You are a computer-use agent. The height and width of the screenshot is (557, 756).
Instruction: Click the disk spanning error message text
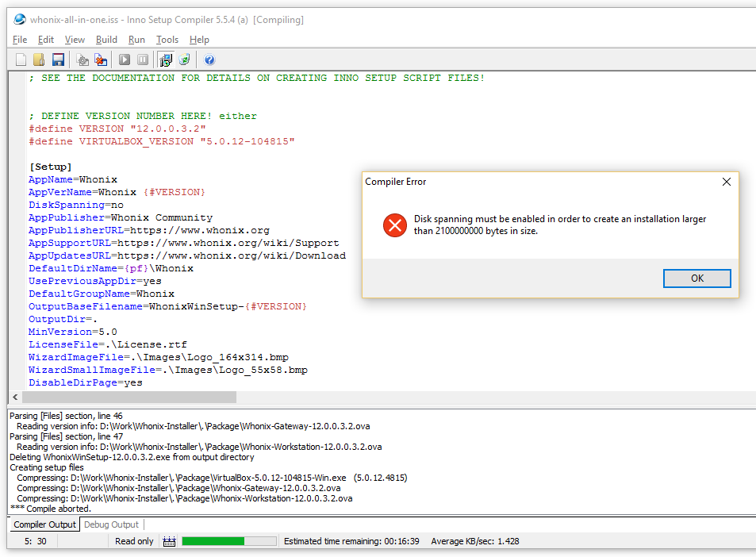pyautogui.click(x=560, y=225)
